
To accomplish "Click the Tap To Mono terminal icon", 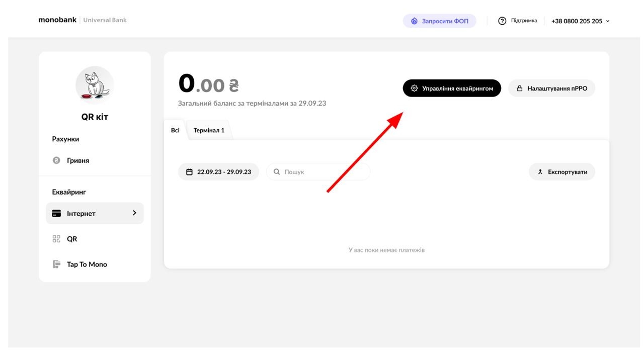I will coord(57,265).
